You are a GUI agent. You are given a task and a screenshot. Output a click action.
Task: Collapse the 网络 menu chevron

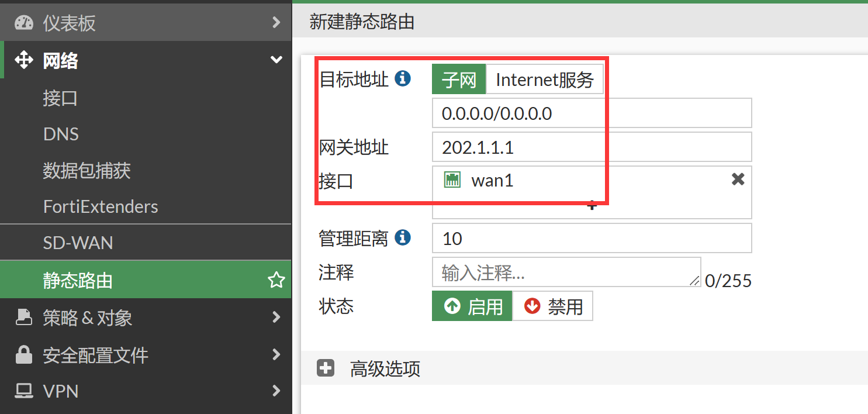click(276, 60)
